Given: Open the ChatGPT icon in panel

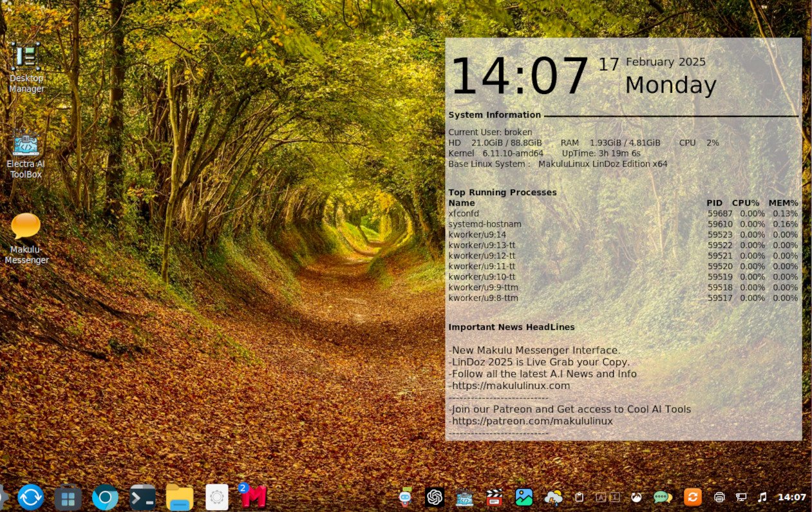Looking at the screenshot, I should click(x=435, y=497).
